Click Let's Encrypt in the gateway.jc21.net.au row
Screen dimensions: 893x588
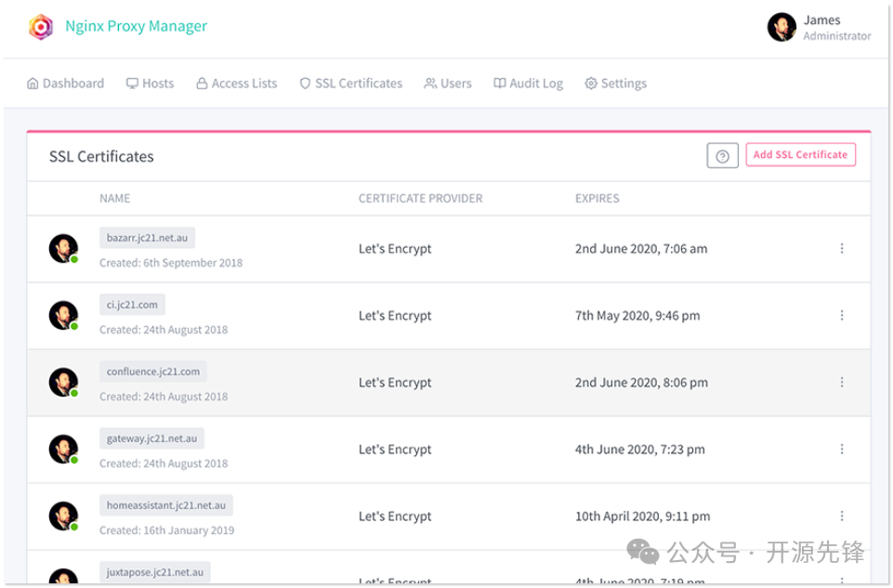point(395,450)
